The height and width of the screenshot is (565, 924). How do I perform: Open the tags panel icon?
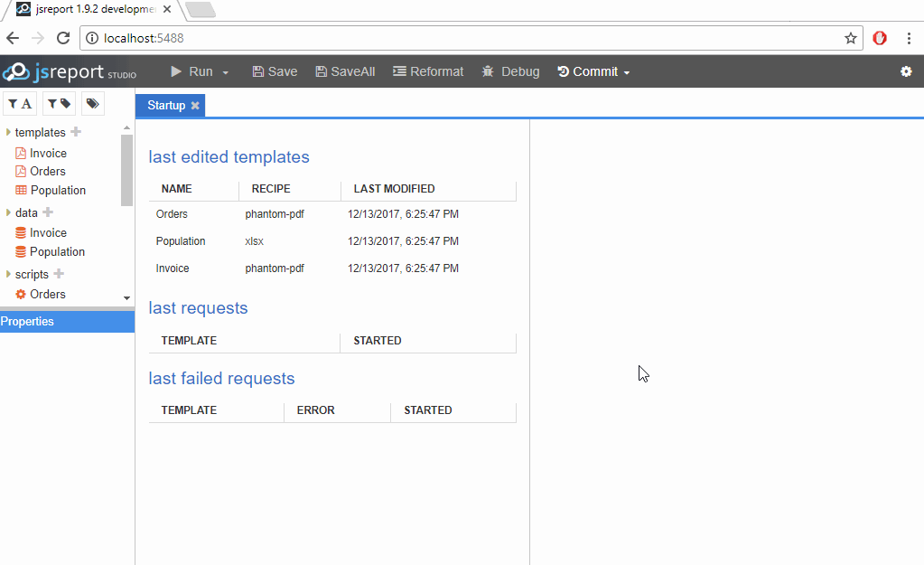92,103
